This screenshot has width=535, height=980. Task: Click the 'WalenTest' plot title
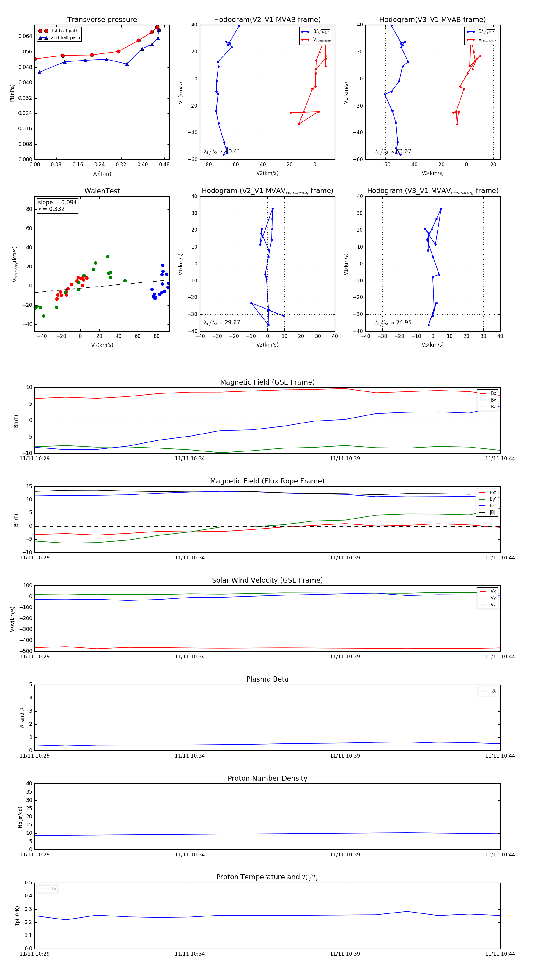pos(102,191)
